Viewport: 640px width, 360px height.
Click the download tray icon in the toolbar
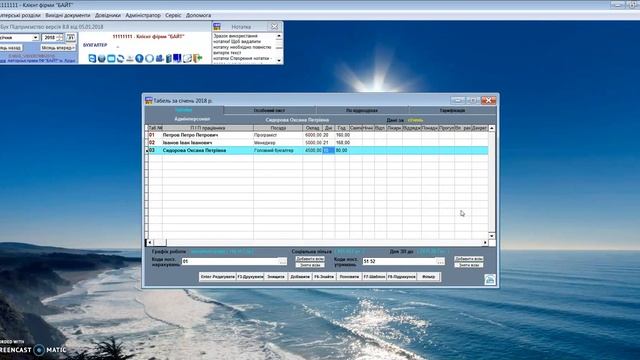click(130, 59)
